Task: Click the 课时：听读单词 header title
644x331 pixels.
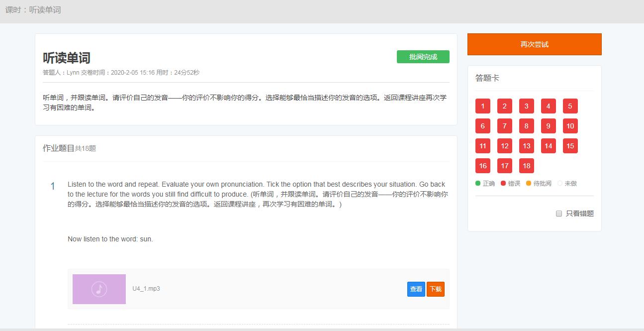Action: tap(33, 10)
